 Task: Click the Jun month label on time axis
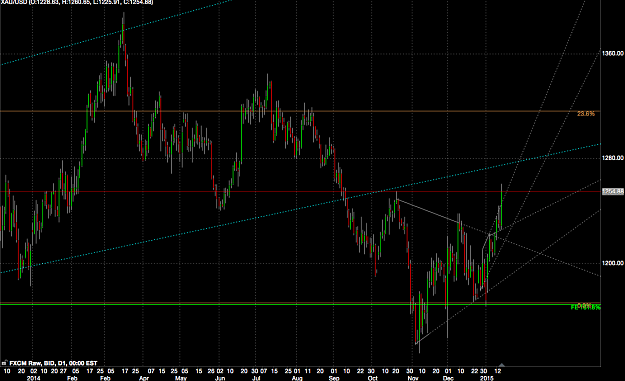[220, 378]
